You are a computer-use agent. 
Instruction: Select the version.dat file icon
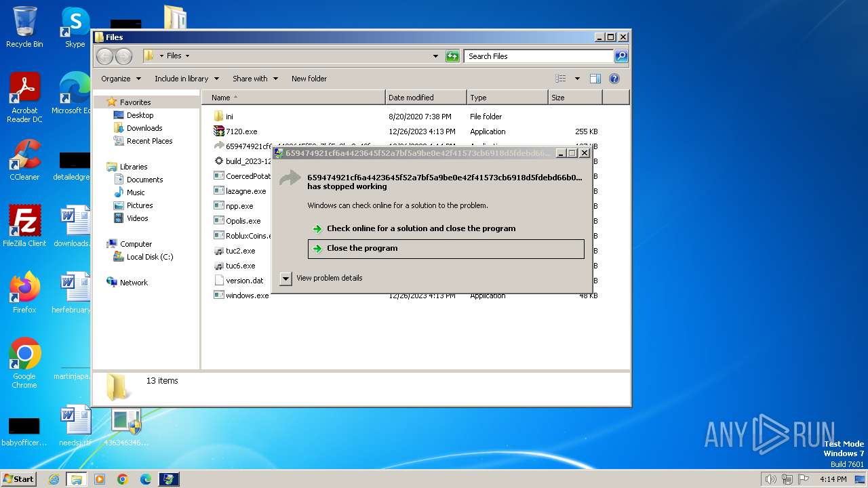tap(218, 281)
